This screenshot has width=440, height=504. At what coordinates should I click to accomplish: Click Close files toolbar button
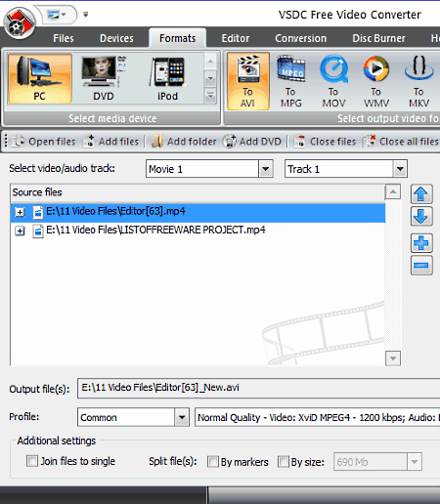[325, 142]
